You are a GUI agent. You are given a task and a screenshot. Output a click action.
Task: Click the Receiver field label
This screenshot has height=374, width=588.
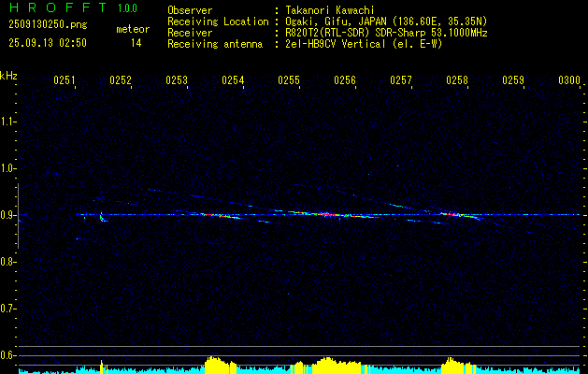(190, 33)
